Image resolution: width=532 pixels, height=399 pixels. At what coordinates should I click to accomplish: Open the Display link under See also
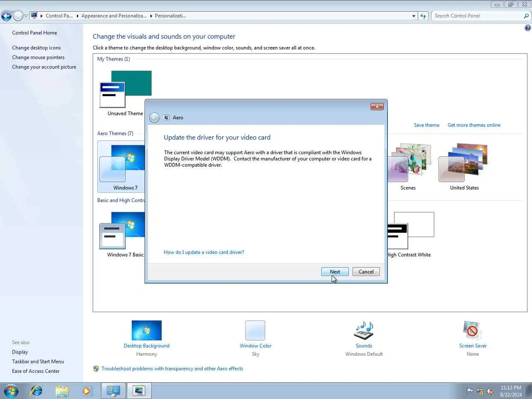pos(20,352)
